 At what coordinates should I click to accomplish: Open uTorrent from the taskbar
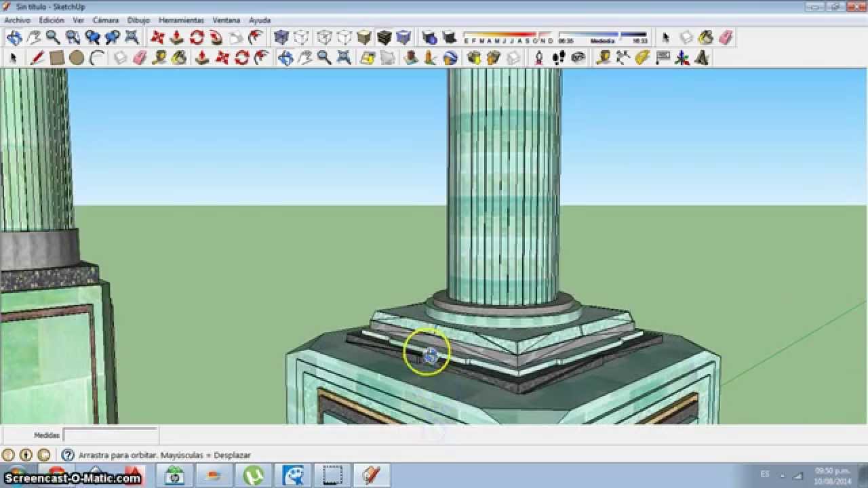pyautogui.click(x=254, y=476)
